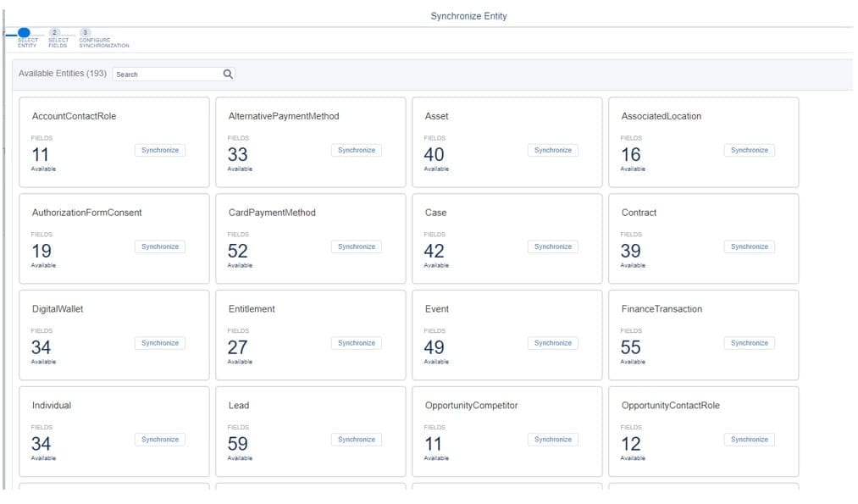Synchronize the Entitlement entity
The image size is (858, 504).
357,343
